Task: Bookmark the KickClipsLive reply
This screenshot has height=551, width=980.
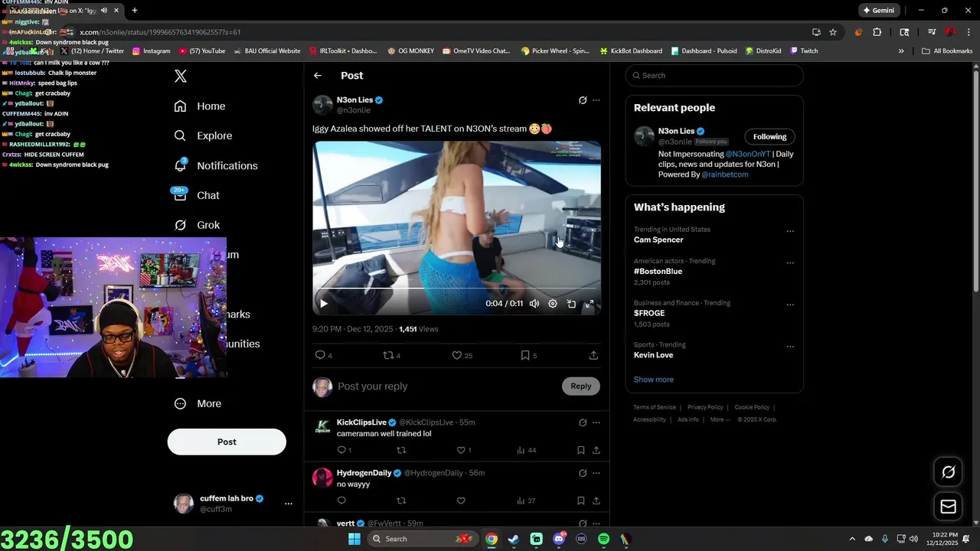Action: [581, 450]
